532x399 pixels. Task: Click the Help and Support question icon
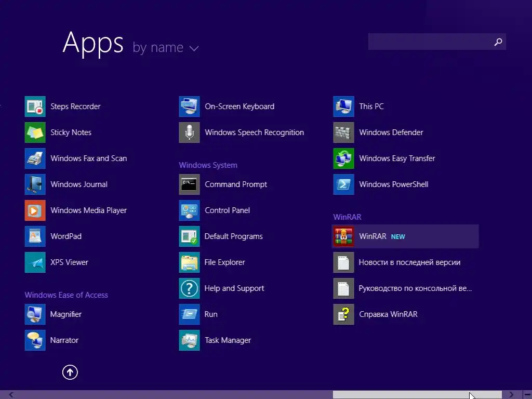tap(189, 288)
